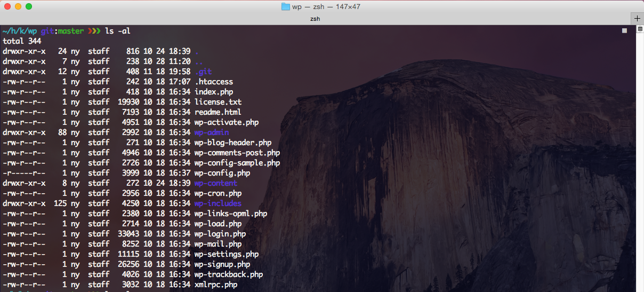Click the folder proxy icon in title bar
Screen dimensions: 644x292
[x=285, y=6]
